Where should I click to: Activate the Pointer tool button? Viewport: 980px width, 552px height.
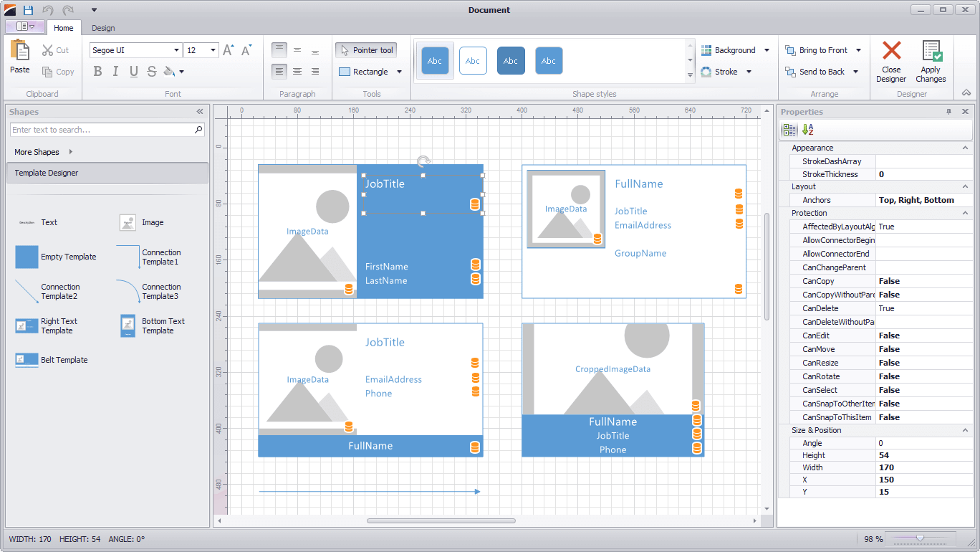[365, 50]
